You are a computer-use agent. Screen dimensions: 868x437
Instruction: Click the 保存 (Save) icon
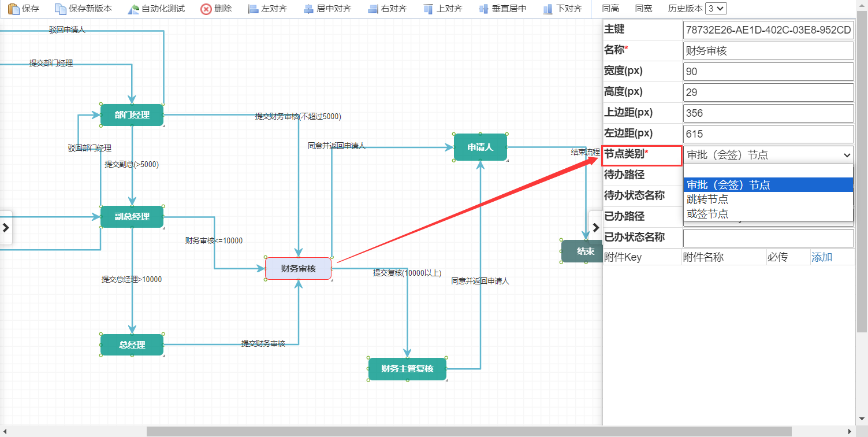23,8
